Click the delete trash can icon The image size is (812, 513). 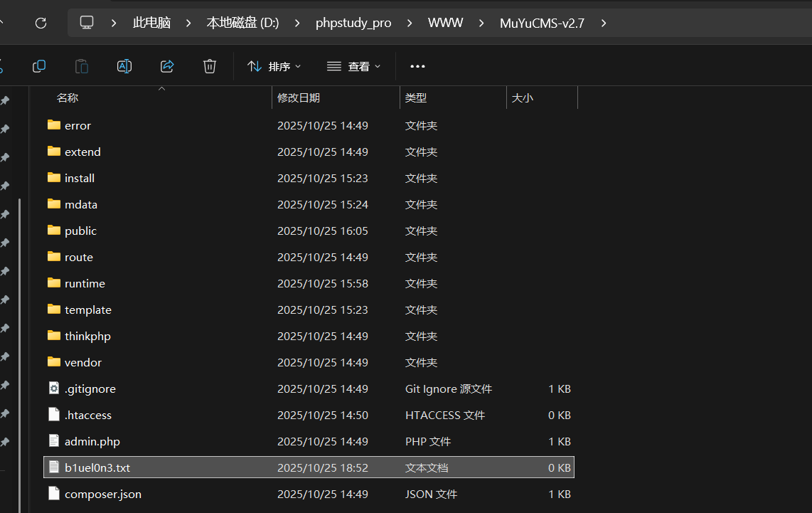[x=210, y=66]
